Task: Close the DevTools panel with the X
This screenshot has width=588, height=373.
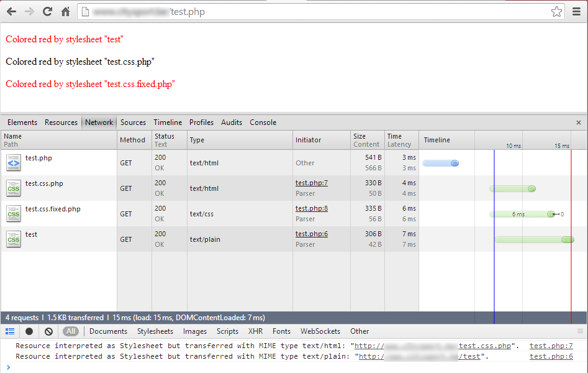Action: (x=579, y=122)
